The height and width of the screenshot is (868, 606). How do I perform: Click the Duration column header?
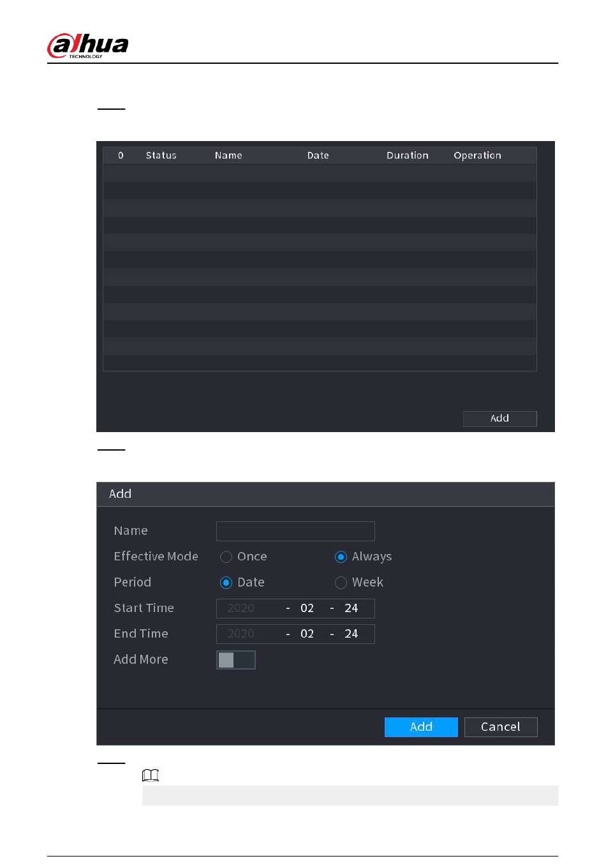pyautogui.click(x=407, y=156)
